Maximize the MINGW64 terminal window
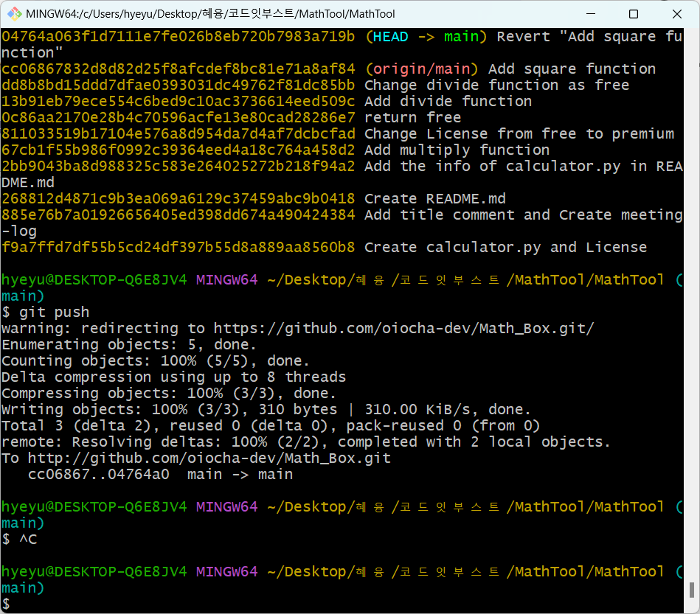The width and height of the screenshot is (700, 614). click(634, 14)
